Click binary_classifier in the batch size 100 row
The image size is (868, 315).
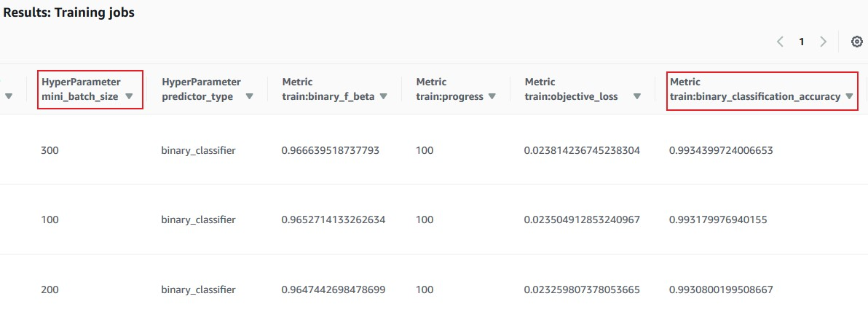199,219
